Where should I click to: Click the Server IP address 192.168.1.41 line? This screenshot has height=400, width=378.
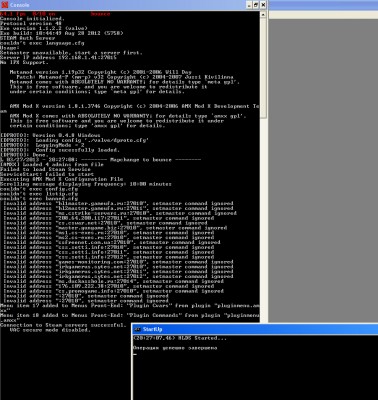point(58,57)
